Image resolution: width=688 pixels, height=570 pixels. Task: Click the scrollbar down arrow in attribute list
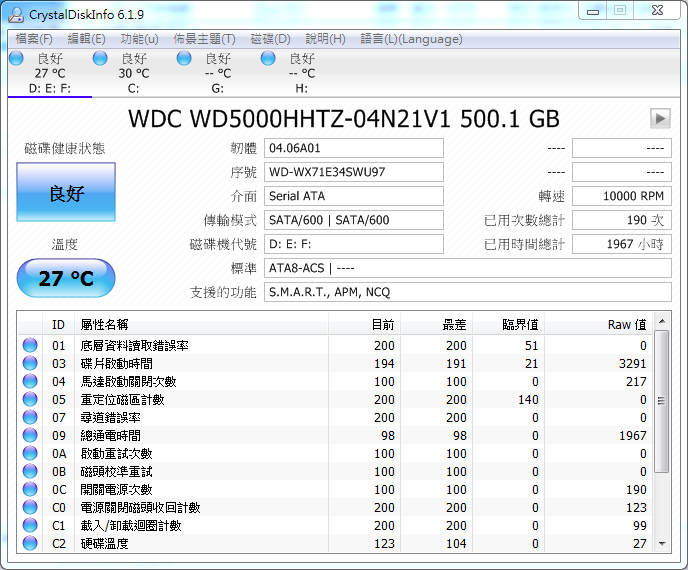coord(662,544)
